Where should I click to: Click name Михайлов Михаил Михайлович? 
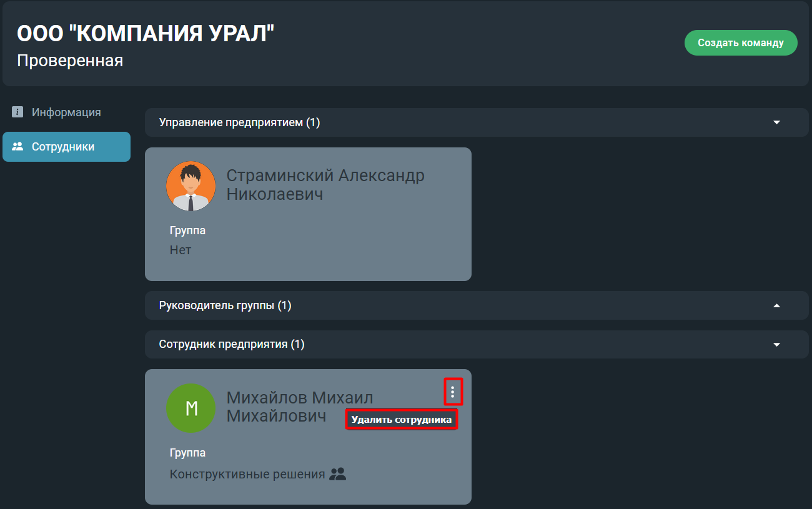point(300,407)
